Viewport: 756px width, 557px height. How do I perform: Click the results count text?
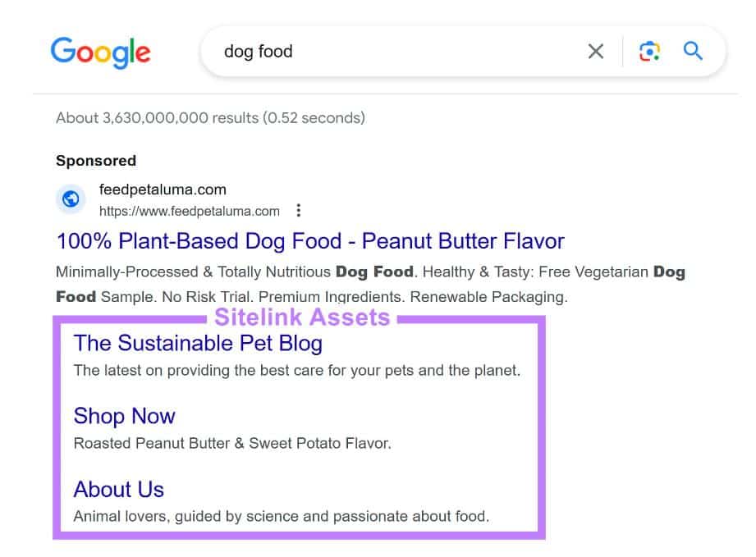coord(210,118)
